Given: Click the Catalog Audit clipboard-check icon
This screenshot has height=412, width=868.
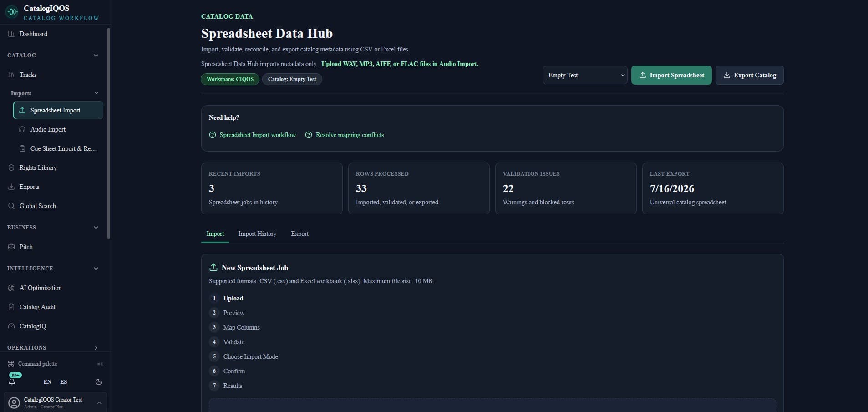Looking at the screenshot, I should coord(11,307).
